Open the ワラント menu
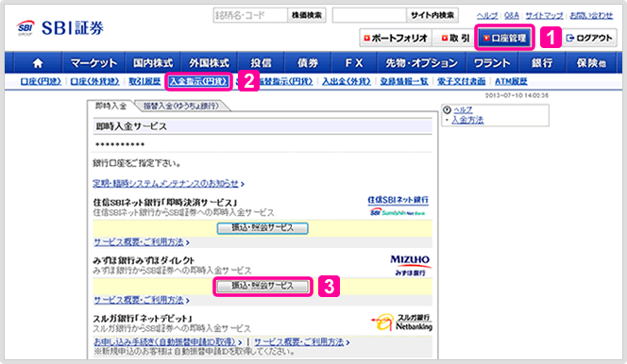Screen dimensions: 627x364 492,62
